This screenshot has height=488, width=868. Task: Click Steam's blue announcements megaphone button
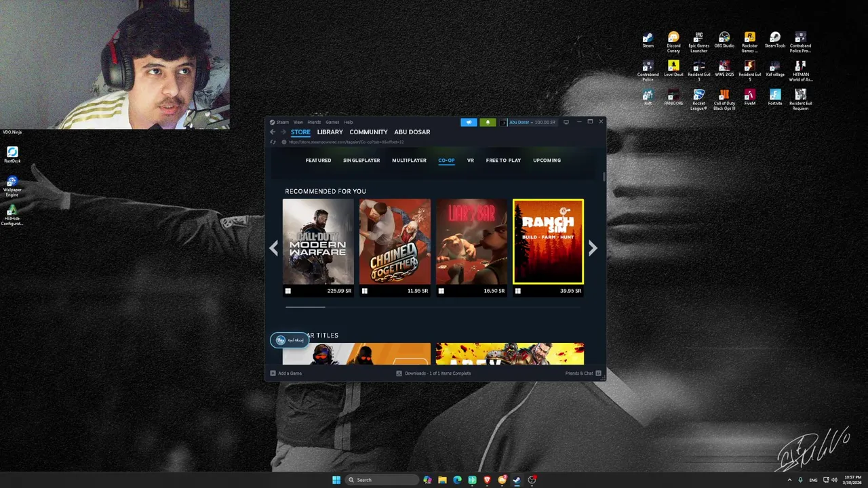(x=469, y=122)
